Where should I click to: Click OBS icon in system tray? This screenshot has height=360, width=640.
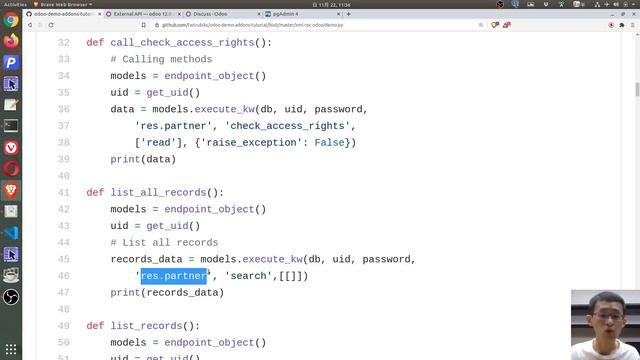click(x=500, y=4)
